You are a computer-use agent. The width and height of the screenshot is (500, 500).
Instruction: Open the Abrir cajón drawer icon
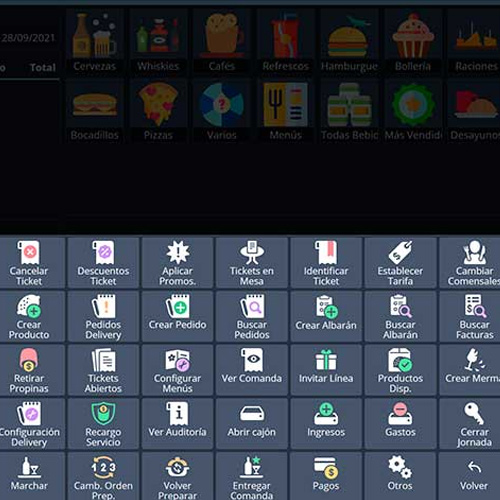click(x=252, y=414)
